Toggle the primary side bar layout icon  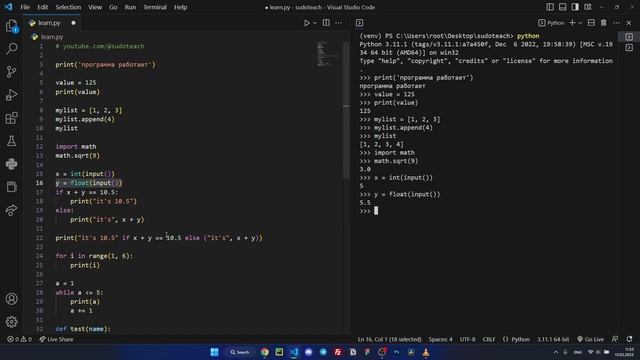pos(550,7)
